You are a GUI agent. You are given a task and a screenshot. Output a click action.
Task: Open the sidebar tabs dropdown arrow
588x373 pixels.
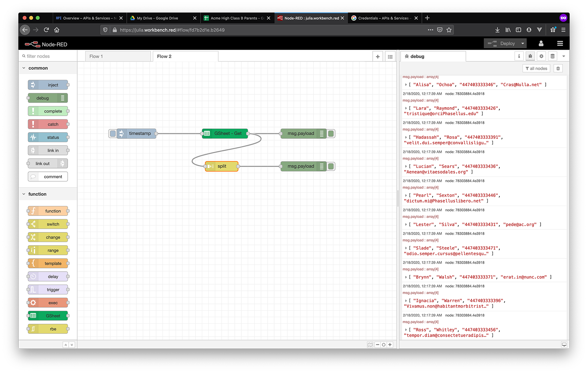click(563, 56)
